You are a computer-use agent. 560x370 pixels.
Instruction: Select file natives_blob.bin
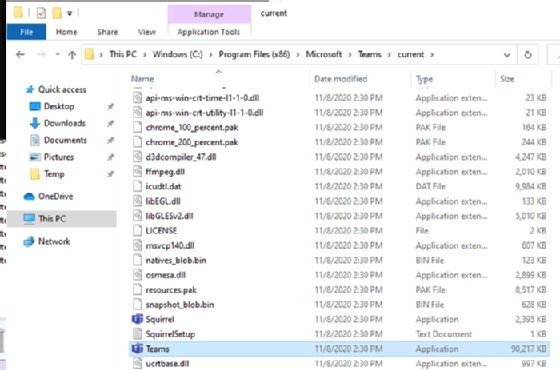(176, 260)
